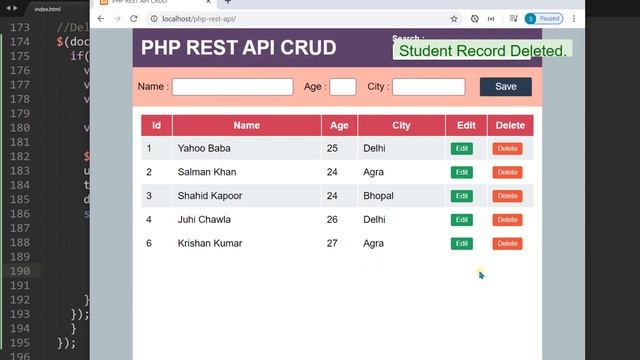The width and height of the screenshot is (640, 360).
Task: Open the clock-shaped extension icon in the toolbar
Action: (x=474, y=19)
